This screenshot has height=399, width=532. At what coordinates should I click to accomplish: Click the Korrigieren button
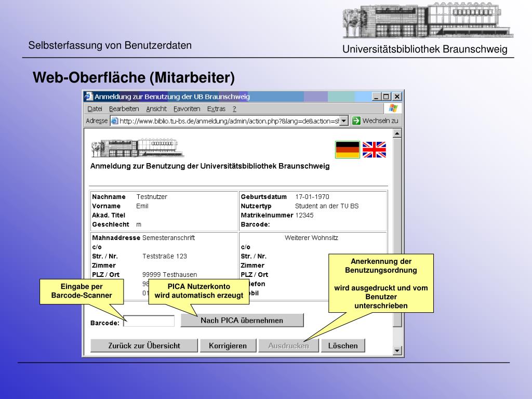coord(228,345)
